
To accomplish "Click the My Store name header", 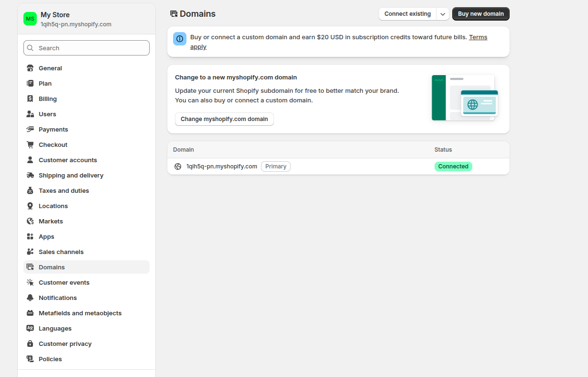I will 55,15.
